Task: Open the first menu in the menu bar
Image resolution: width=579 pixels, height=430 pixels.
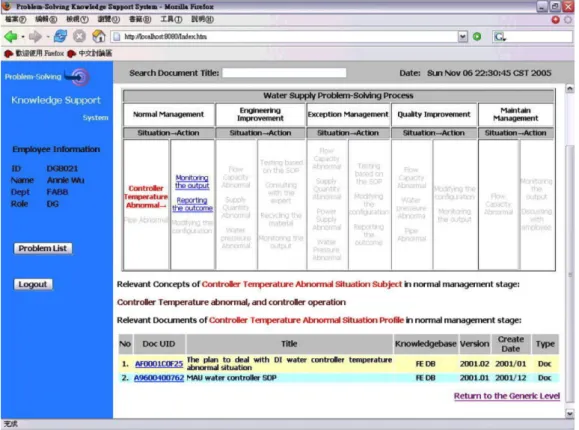Action: pos(16,19)
